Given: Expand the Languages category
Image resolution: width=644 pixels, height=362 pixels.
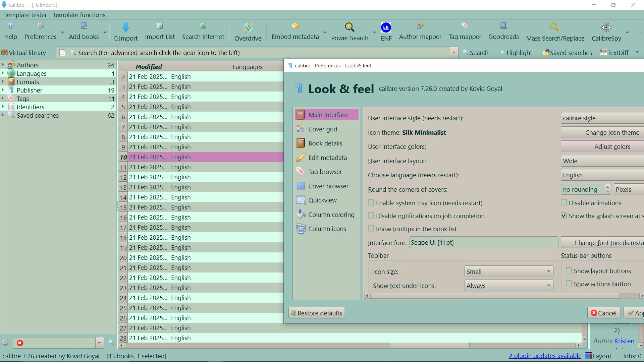Looking at the screenshot, I should 3,73.
